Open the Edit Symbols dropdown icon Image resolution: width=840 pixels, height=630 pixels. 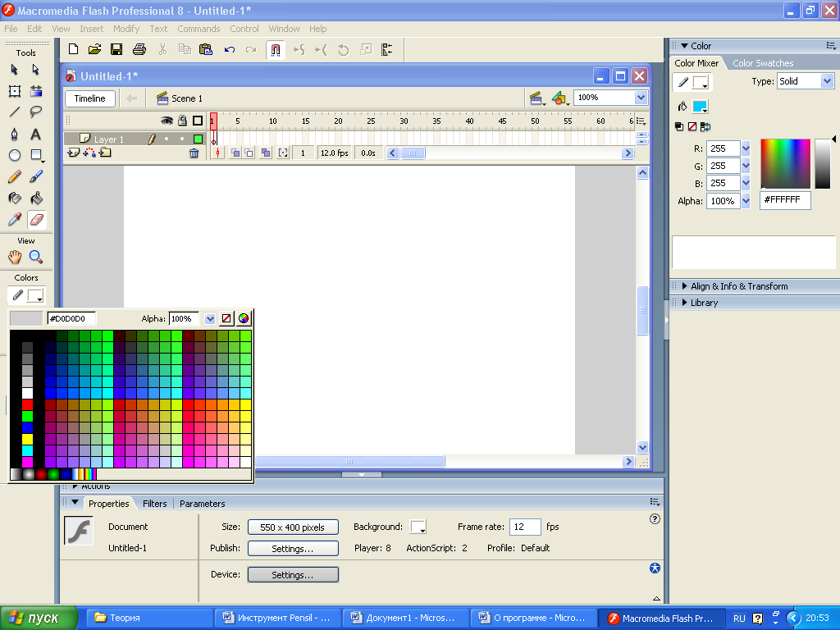(559, 98)
